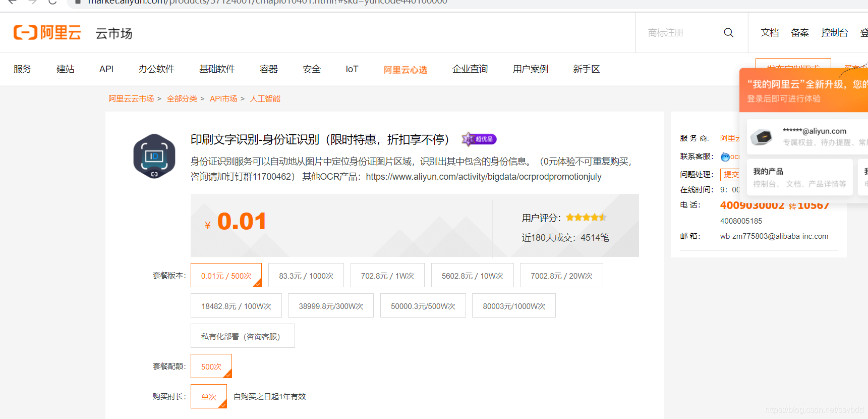Click the ID card product icon
Viewport: 868px width, 419px height.
[x=154, y=156]
